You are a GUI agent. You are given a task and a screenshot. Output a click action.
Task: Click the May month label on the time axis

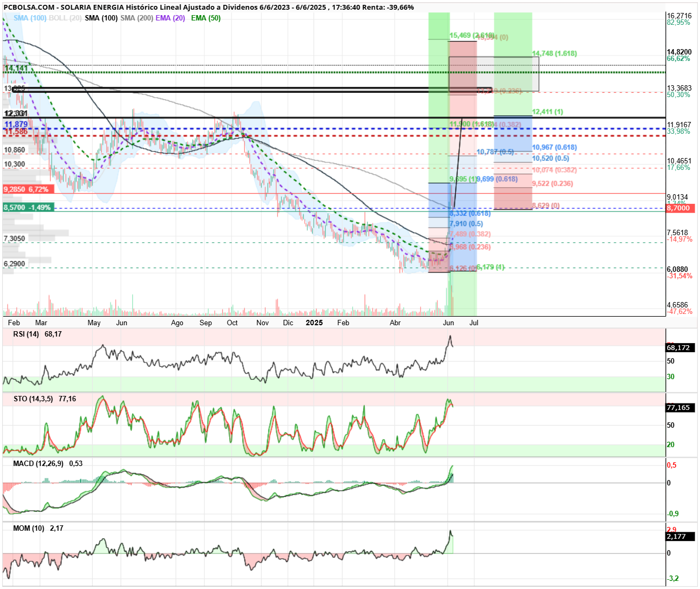click(x=94, y=323)
